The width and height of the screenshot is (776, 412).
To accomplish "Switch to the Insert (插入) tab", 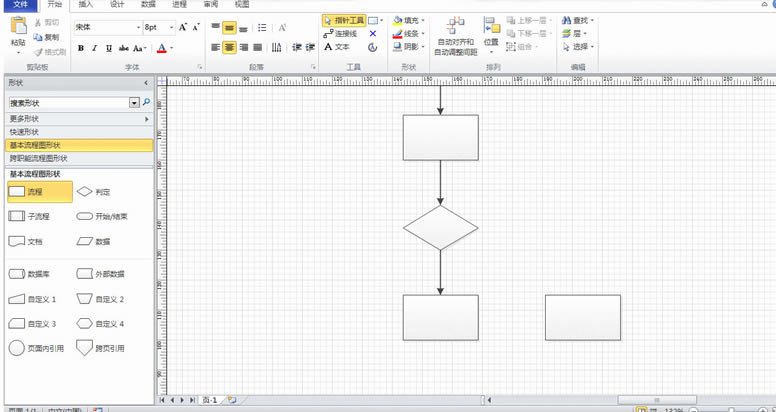I will [x=86, y=5].
